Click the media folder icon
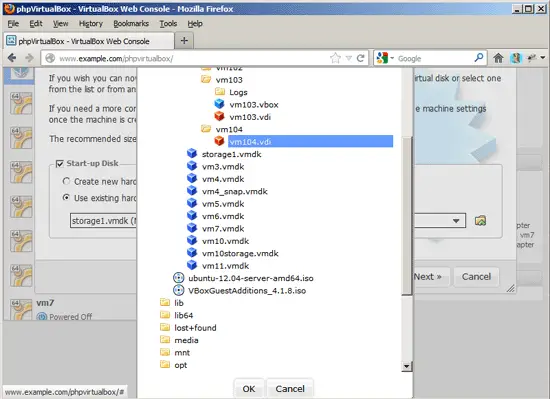This screenshot has width=550, height=399. [165, 339]
